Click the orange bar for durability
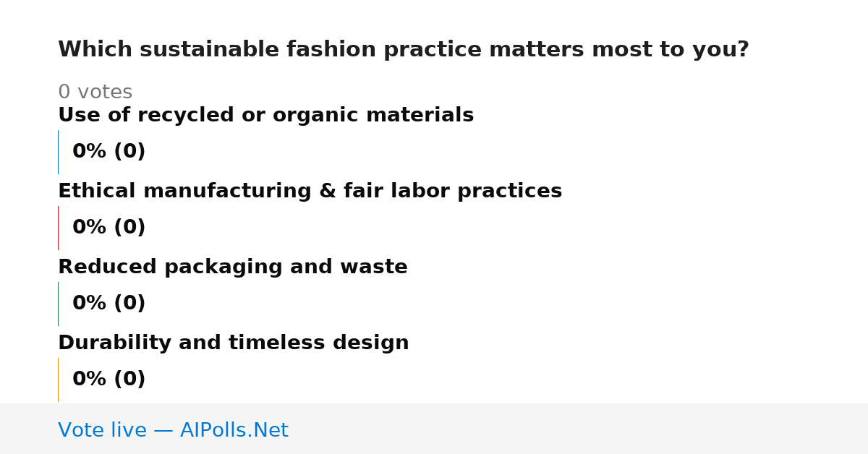 point(58,380)
